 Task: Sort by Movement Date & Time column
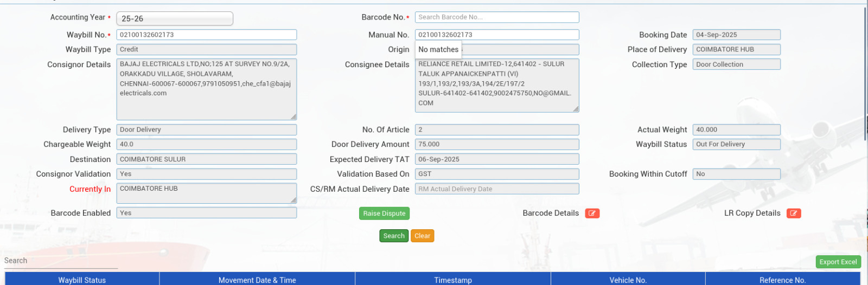257,280
